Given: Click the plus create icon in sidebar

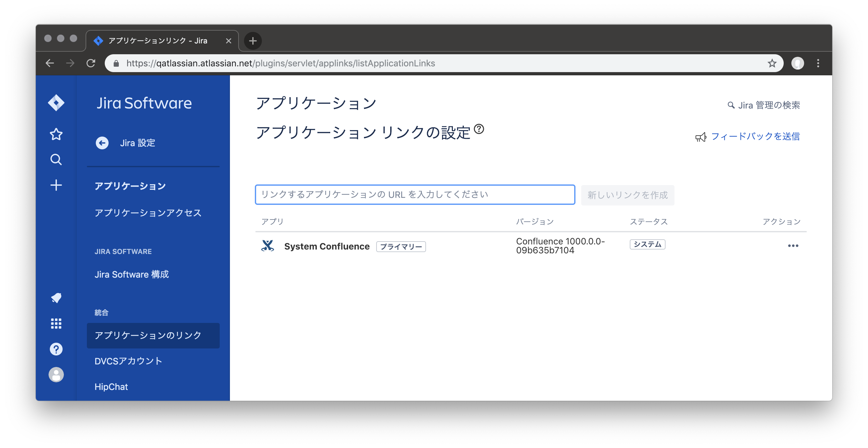Looking at the screenshot, I should pyautogui.click(x=56, y=185).
